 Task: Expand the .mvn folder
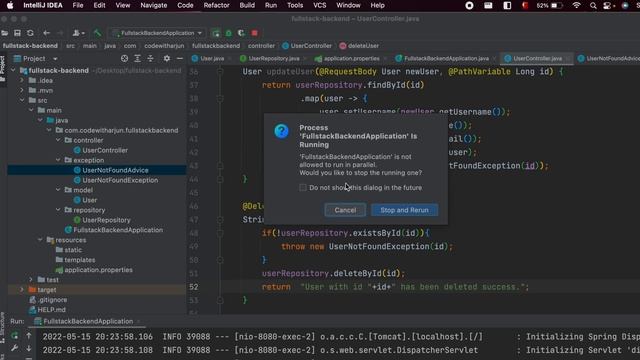pyautogui.click(x=22, y=91)
